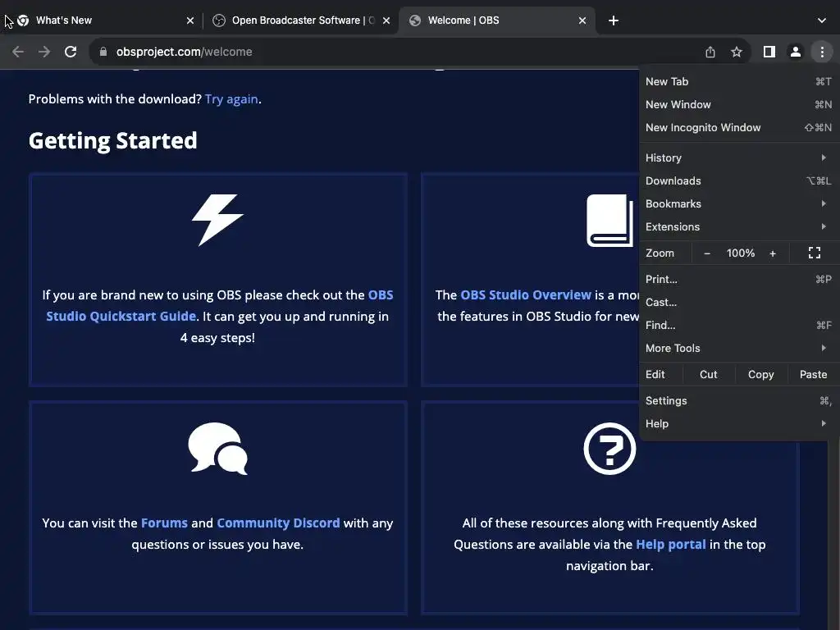Close the Welcome | OBS tab
This screenshot has width=840, height=630.
tap(582, 21)
